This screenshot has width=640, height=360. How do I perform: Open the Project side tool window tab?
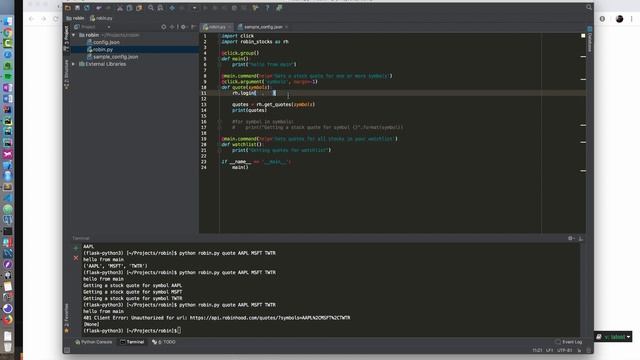pos(67,38)
